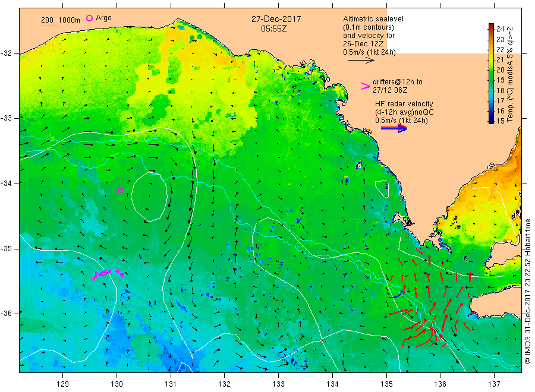Click the date text 27-Dec-2017
Viewport: 535px width, 392px height.
coord(276,19)
